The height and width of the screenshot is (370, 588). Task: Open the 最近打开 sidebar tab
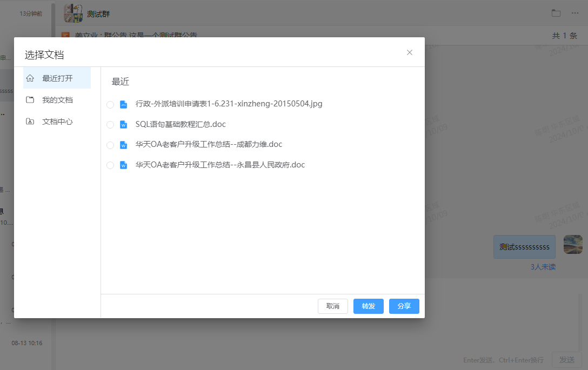[57, 78]
